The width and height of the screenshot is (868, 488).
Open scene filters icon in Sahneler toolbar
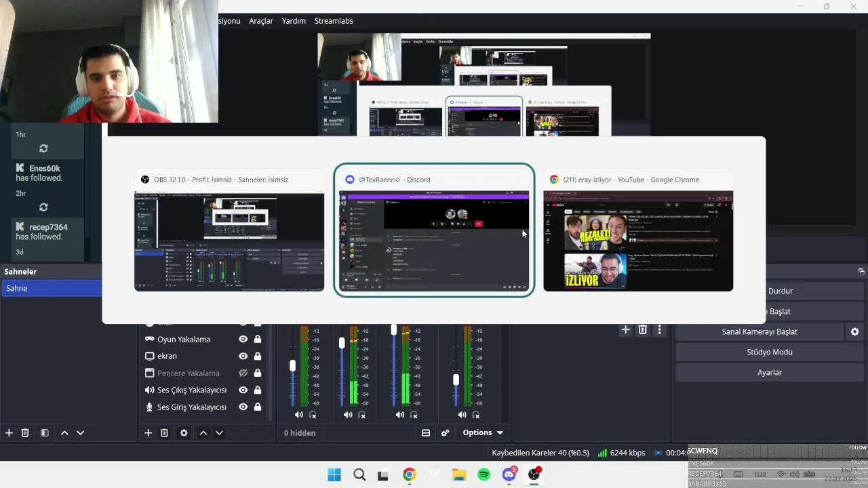pos(44,432)
